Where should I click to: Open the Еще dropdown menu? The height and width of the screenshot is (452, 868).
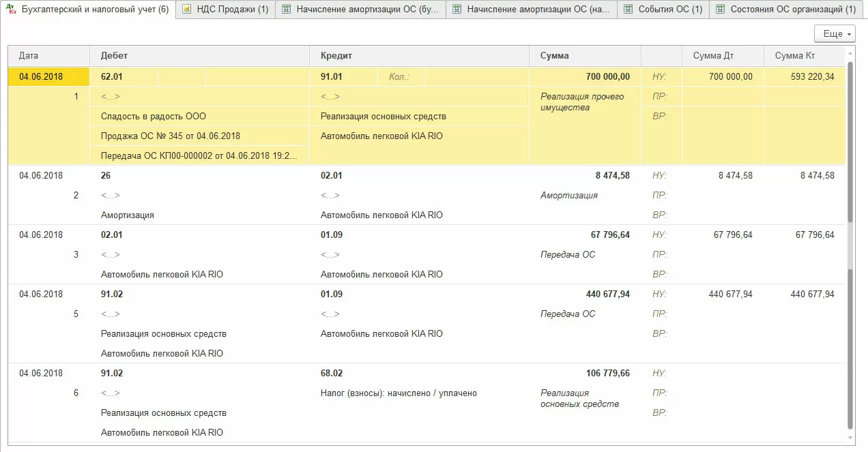click(x=835, y=33)
